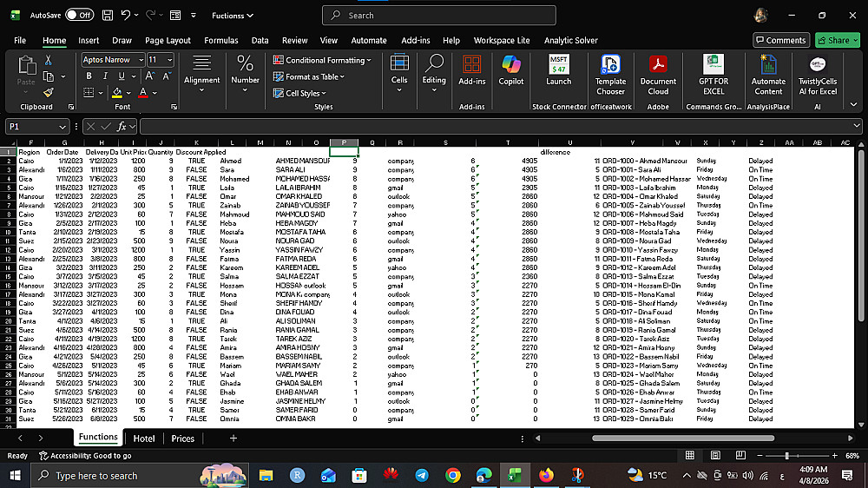Open the Data tab

click(x=260, y=41)
